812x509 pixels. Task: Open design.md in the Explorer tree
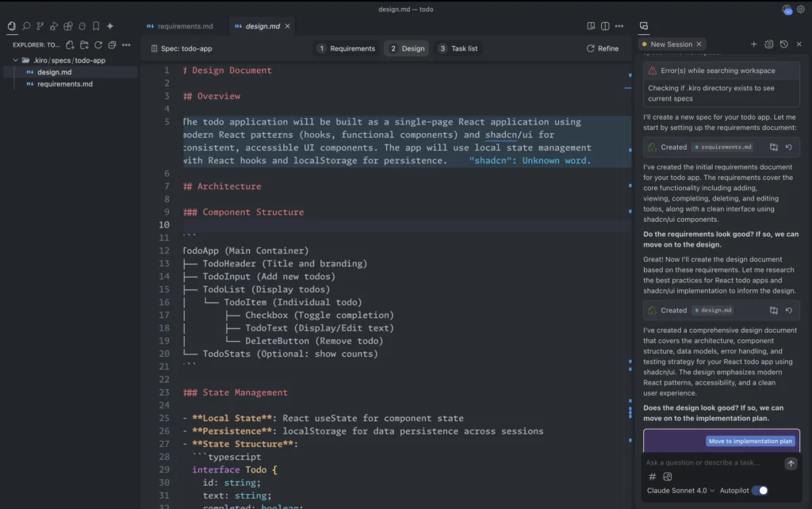(54, 72)
